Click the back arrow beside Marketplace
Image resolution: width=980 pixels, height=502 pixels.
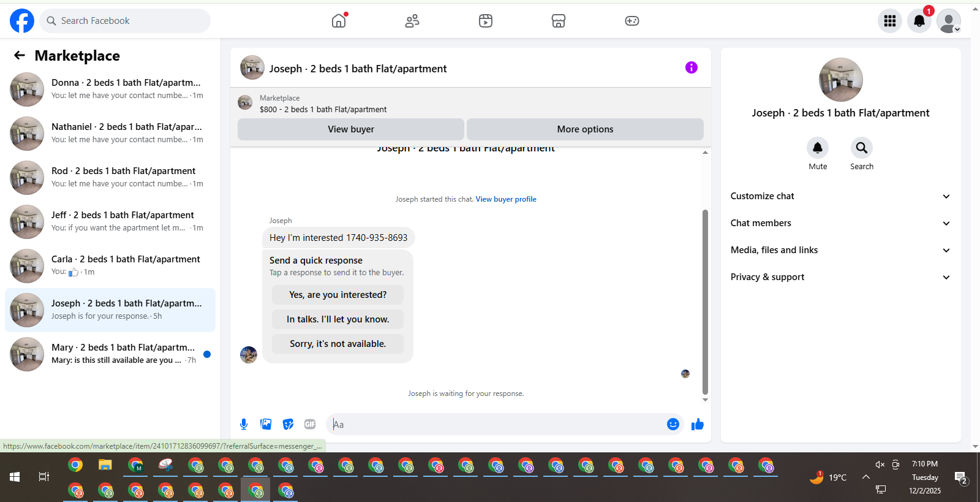[x=20, y=55]
